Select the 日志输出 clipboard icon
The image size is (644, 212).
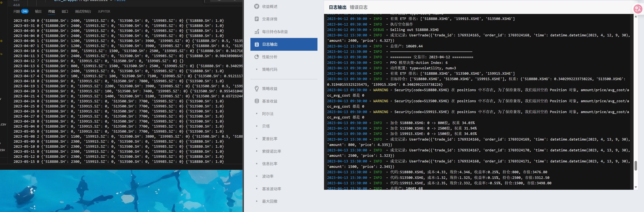click(257, 44)
